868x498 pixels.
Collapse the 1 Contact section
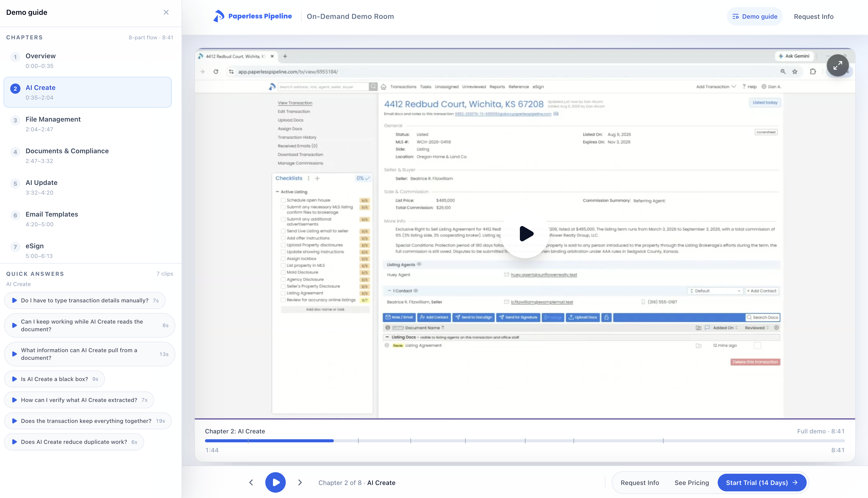tap(389, 291)
